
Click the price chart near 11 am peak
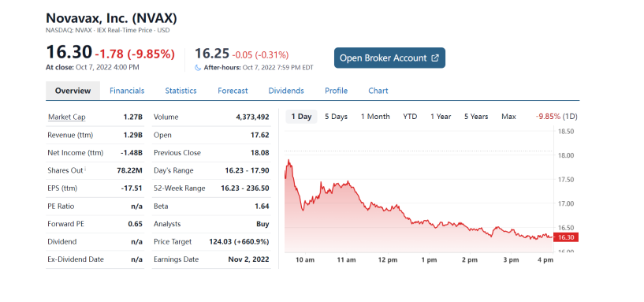[x=348, y=182]
